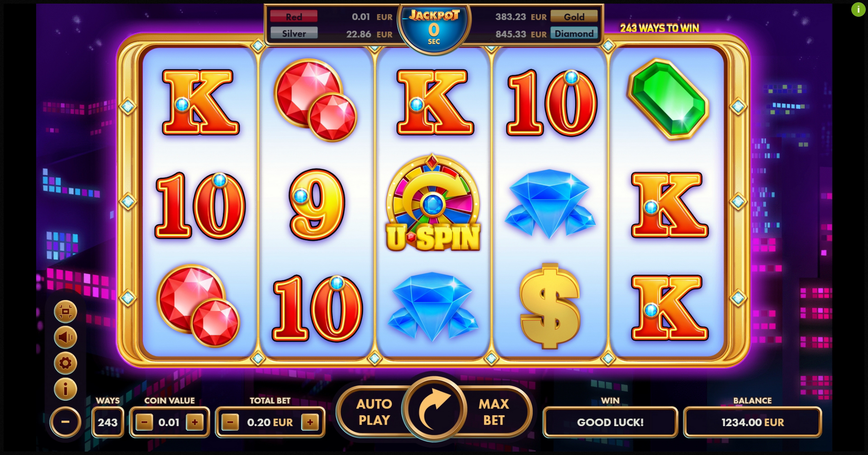Open the settings gear

65,363
